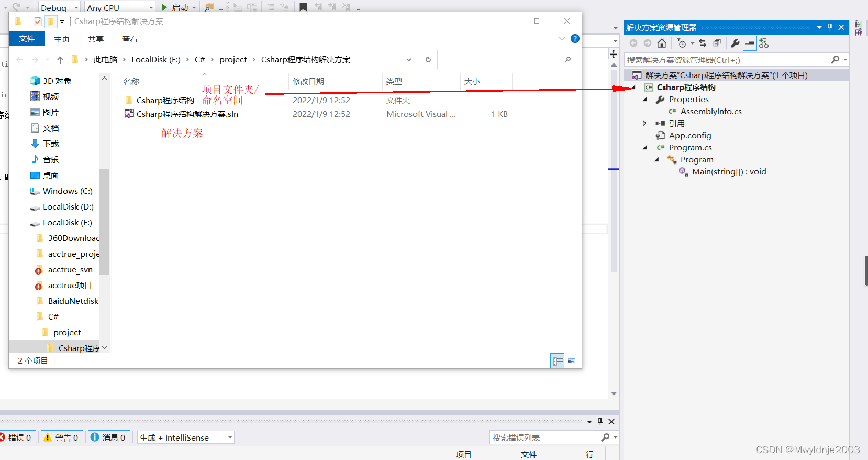868x460 pixels.
Task: Open the 文件 tab in File Explorer
Action: (27, 39)
